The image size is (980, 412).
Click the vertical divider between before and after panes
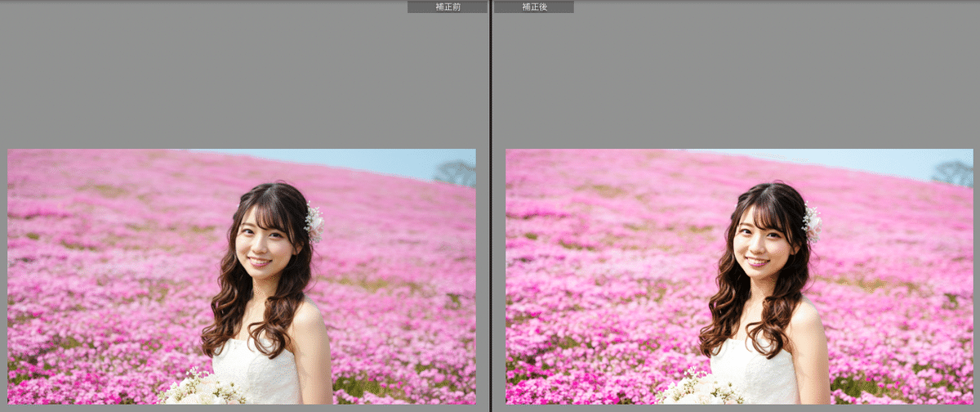pos(490,206)
